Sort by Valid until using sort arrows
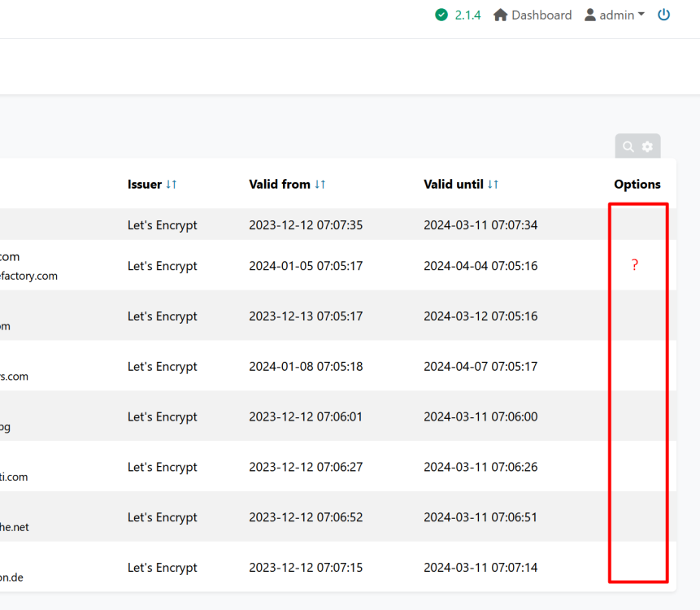 coord(493,185)
